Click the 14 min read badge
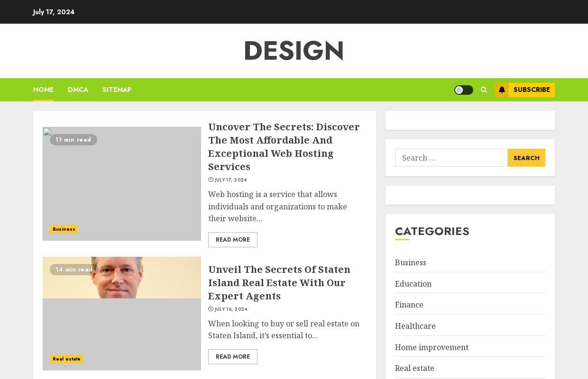 [74, 270]
